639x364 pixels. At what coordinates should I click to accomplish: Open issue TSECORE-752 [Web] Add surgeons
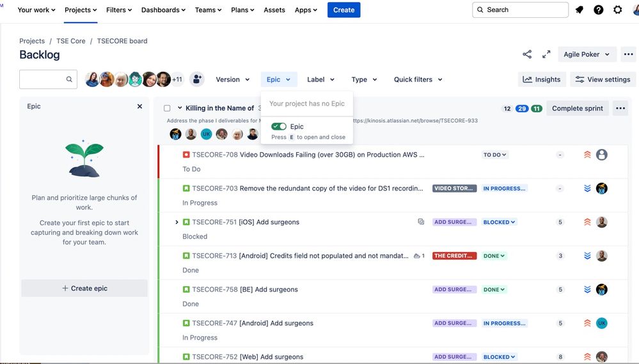[x=248, y=357]
